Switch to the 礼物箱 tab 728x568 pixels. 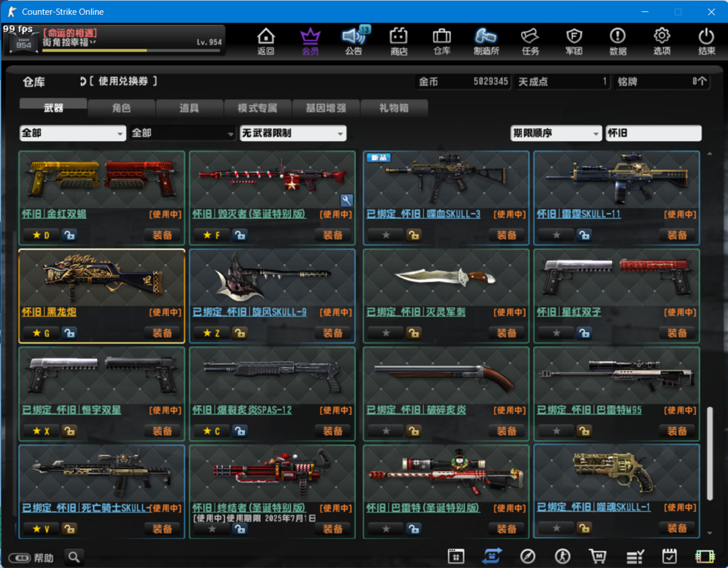click(x=394, y=108)
